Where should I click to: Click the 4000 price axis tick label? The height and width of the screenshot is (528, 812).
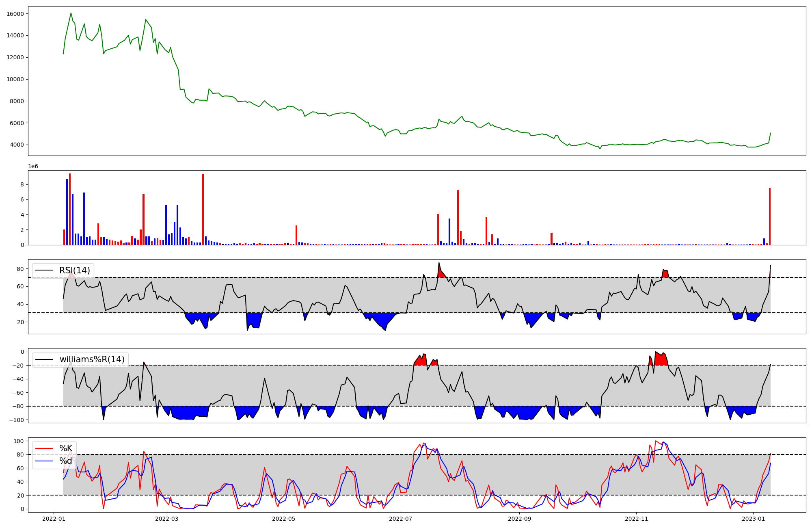(x=17, y=145)
